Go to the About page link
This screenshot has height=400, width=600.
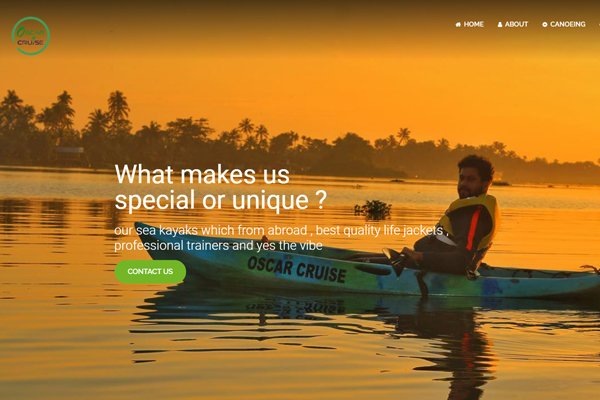coord(513,24)
